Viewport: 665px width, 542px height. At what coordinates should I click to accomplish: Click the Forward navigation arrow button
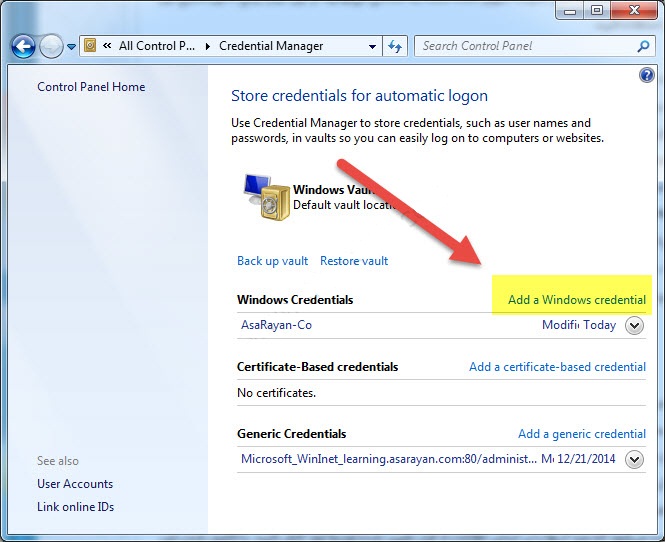coord(50,46)
